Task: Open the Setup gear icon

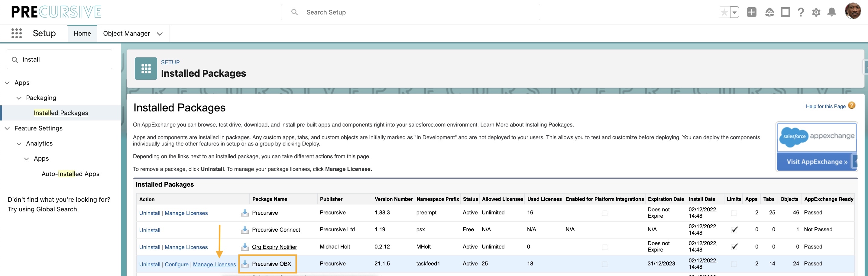Action: (x=816, y=12)
